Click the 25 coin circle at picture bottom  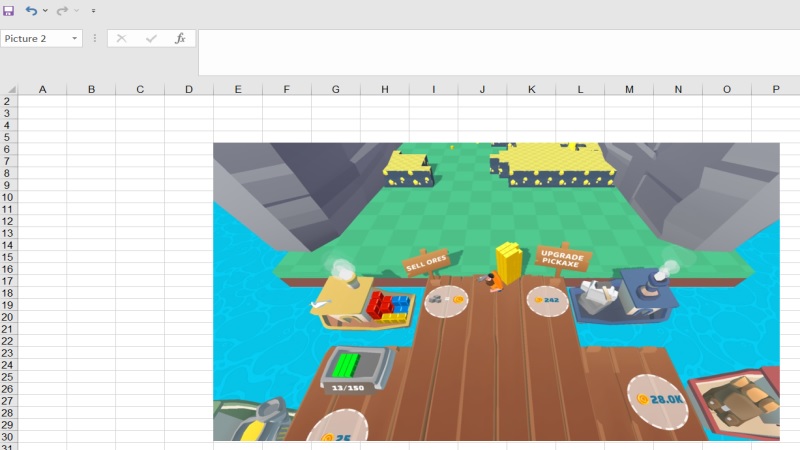(338, 426)
